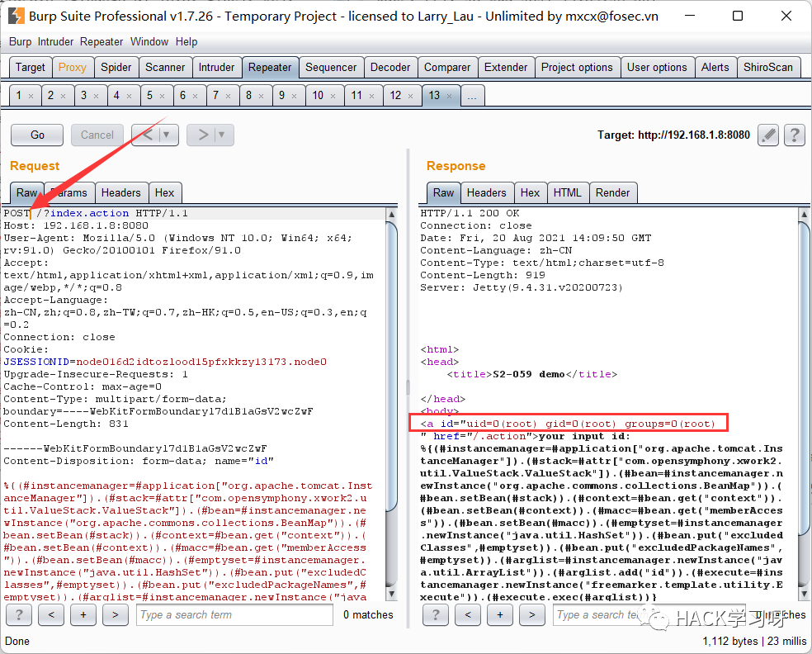Close Repeater sub-tab 13
812x654 pixels.
click(x=450, y=97)
